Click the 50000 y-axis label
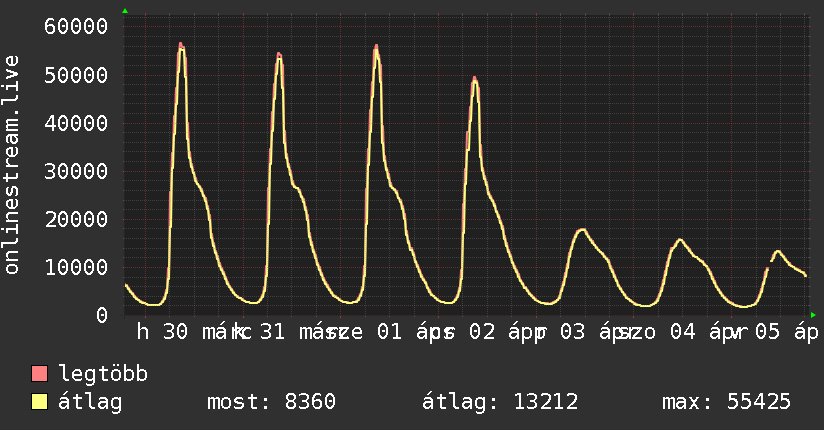824x430 pixels. [x=76, y=75]
